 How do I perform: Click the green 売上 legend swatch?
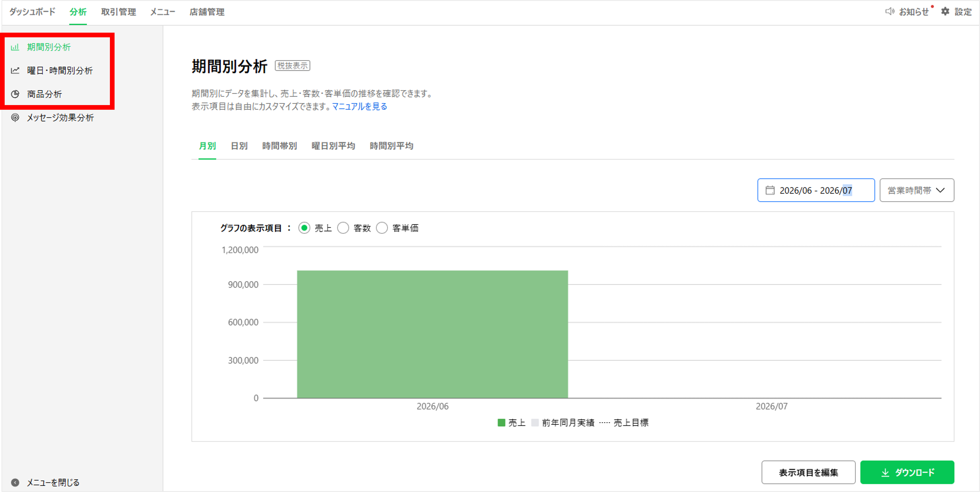click(501, 422)
